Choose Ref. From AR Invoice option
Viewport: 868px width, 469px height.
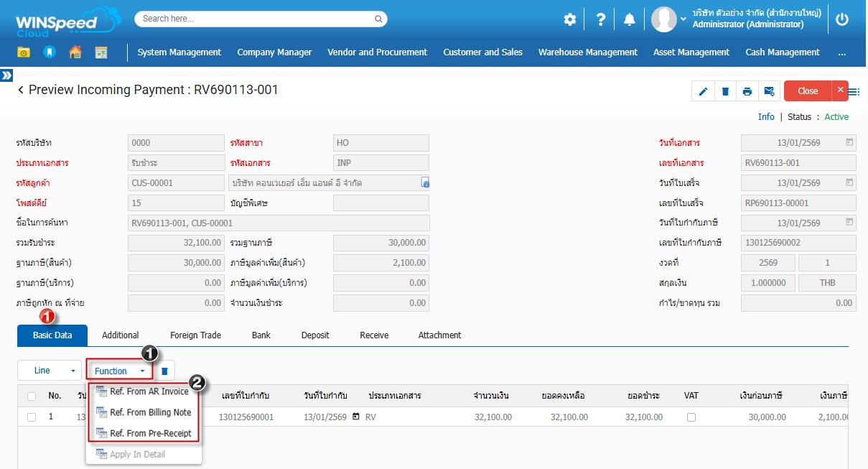[149, 392]
